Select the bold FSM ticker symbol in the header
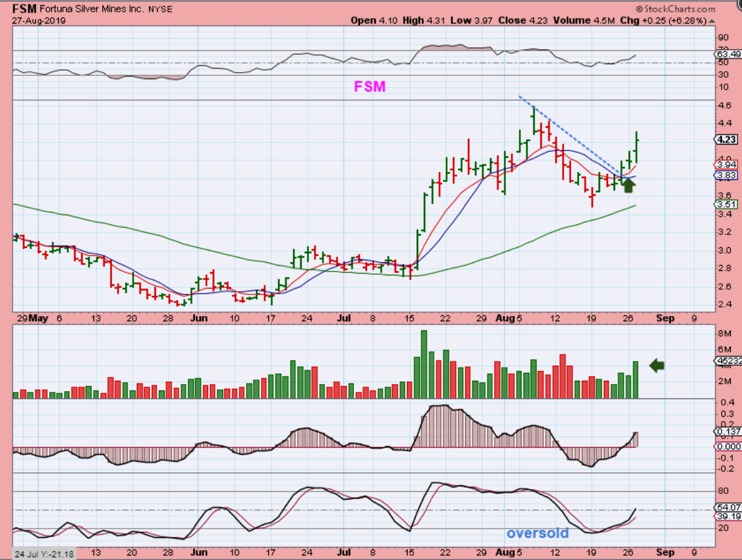The image size is (742, 560). tap(24, 9)
